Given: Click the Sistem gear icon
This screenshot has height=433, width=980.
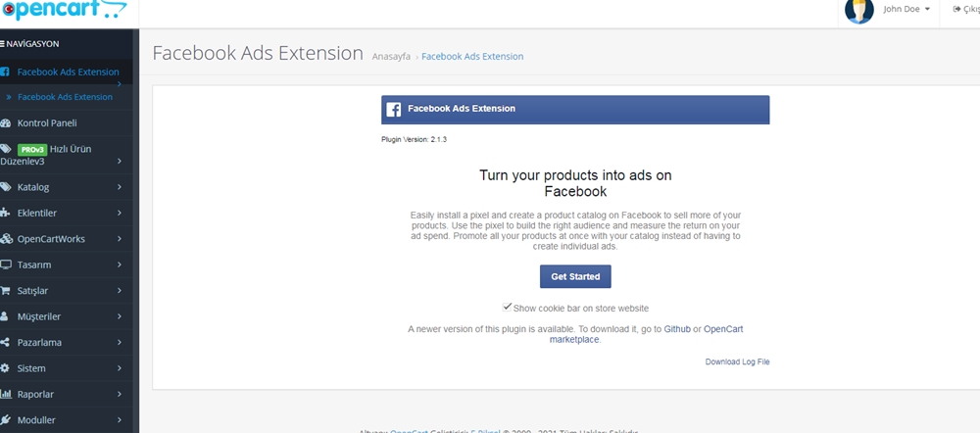Looking at the screenshot, I should (5, 368).
